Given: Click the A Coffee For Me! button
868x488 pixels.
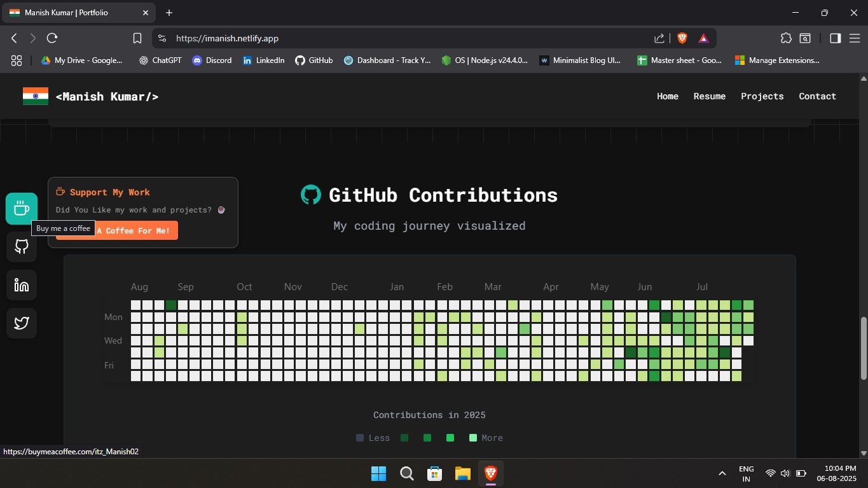Looking at the screenshot, I should 117,230.
